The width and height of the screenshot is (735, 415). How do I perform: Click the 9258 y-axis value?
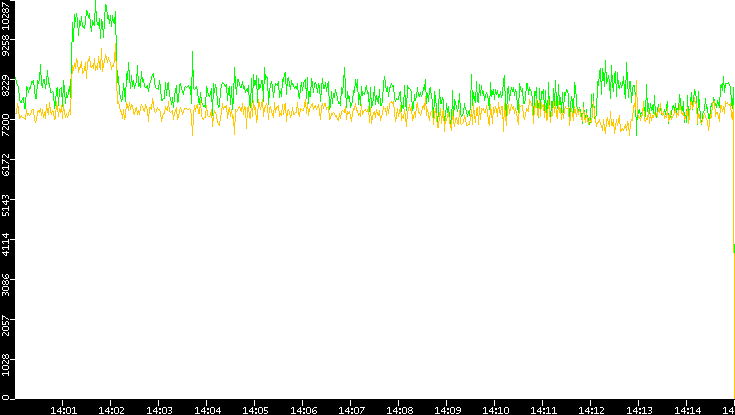[5, 43]
